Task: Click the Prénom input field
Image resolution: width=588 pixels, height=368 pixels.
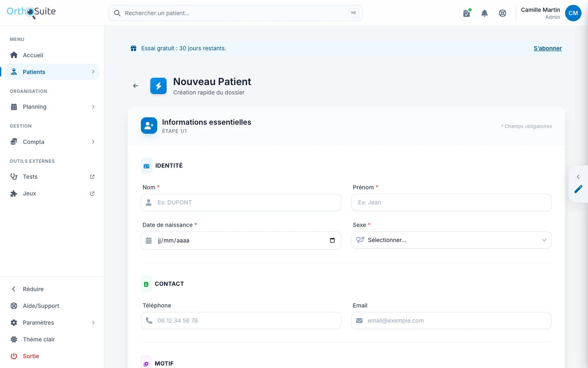Action: pyautogui.click(x=451, y=202)
